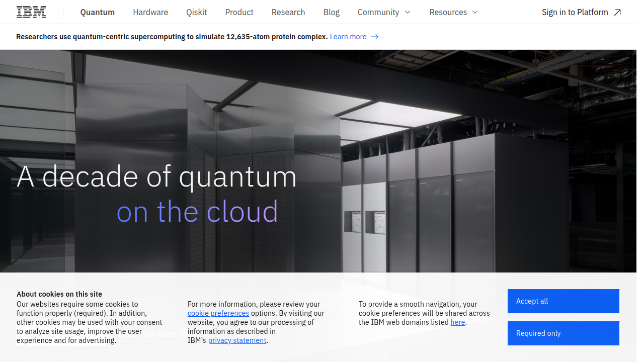Follow the Learn more banner link
644x362 pixels.
(x=348, y=37)
